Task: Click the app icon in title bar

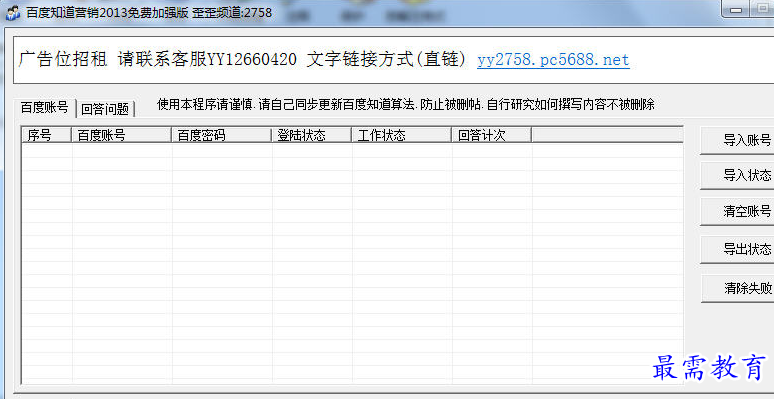Action: pyautogui.click(x=12, y=12)
